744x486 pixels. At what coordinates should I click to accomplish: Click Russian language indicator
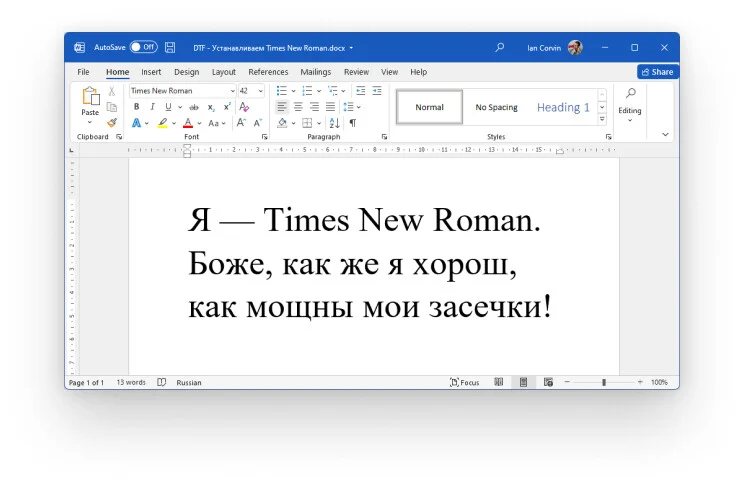[x=189, y=383]
